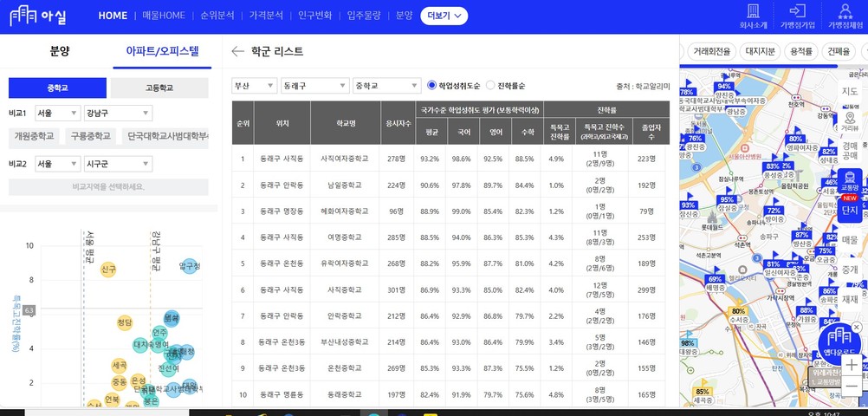Click the 지도 map type button

[850, 91]
